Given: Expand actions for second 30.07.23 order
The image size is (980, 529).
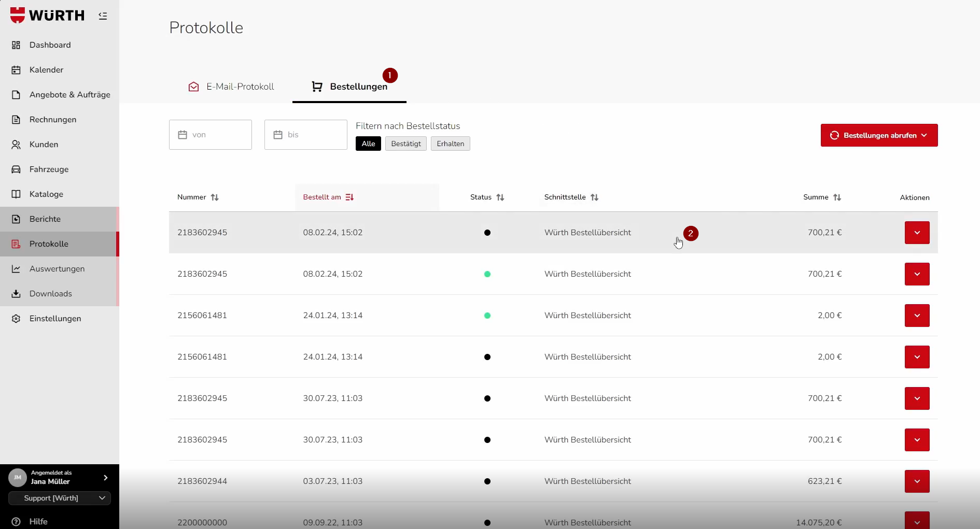Looking at the screenshot, I should coord(917,440).
